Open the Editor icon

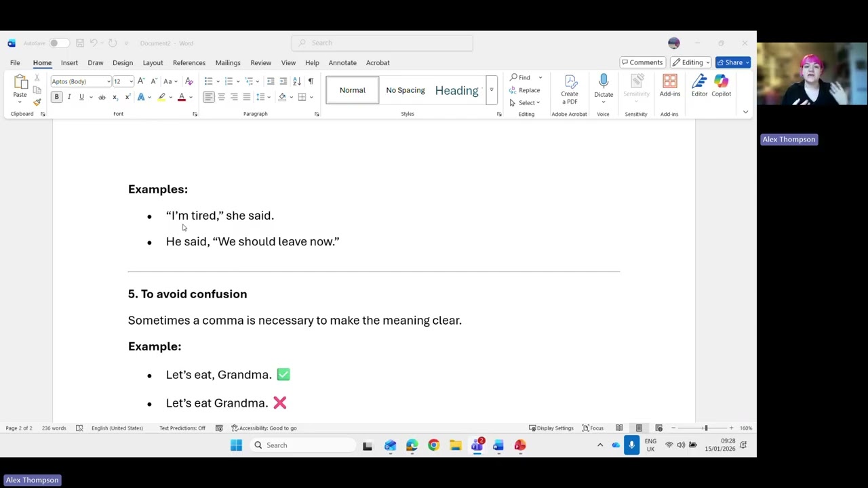[699, 82]
